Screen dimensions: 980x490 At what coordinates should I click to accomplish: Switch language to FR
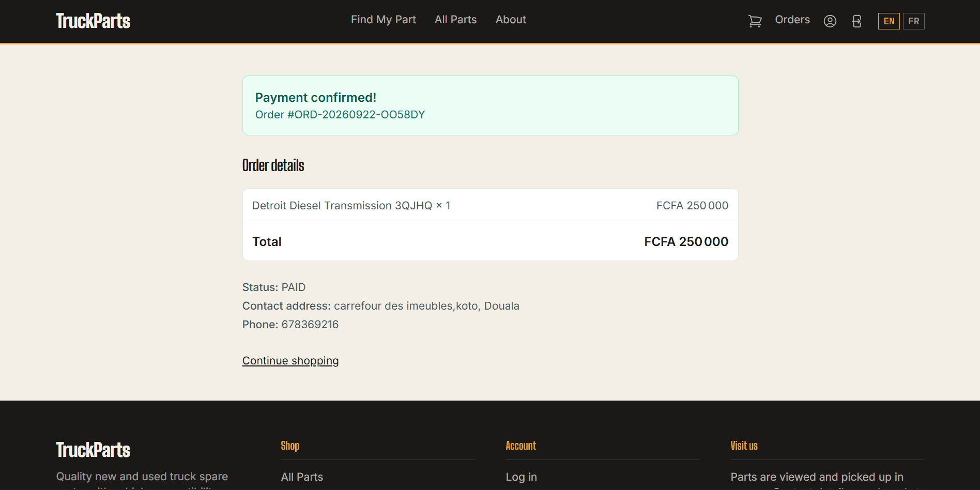click(913, 21)
